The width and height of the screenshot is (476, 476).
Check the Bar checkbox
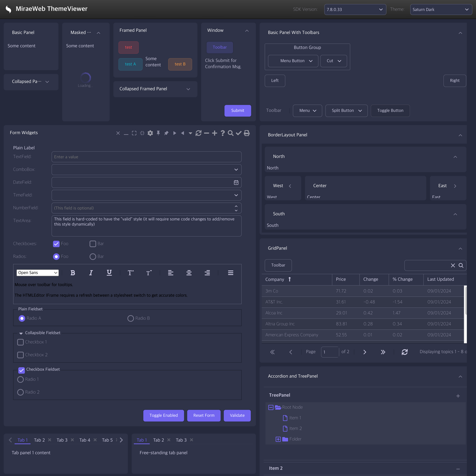(x=93, y=244)
